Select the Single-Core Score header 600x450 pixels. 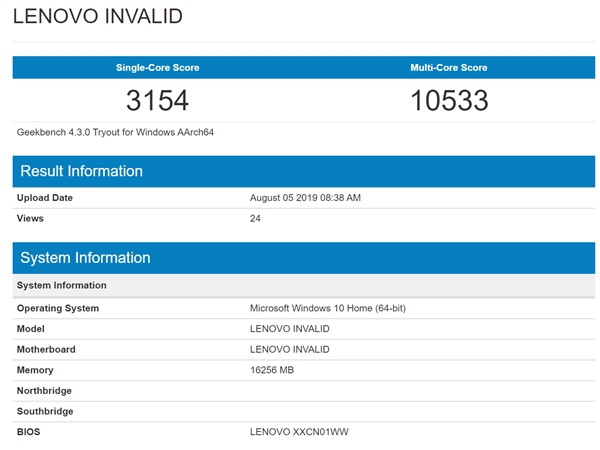pyautogui.click(x=158, y=68)
